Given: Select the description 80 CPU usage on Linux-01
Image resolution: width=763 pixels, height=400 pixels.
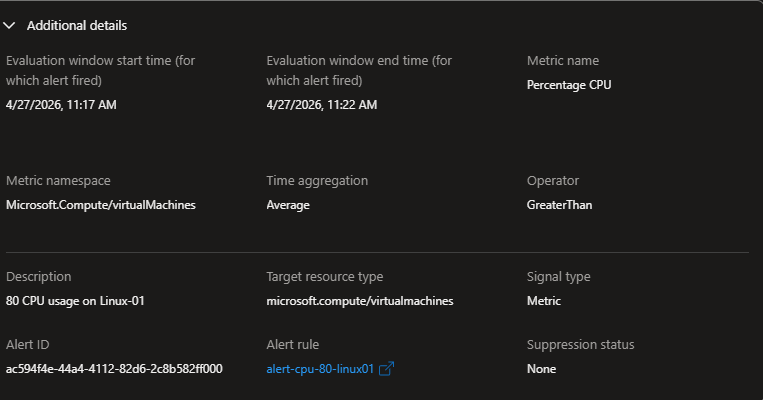Looking at the screenshot, I should 75,301.
